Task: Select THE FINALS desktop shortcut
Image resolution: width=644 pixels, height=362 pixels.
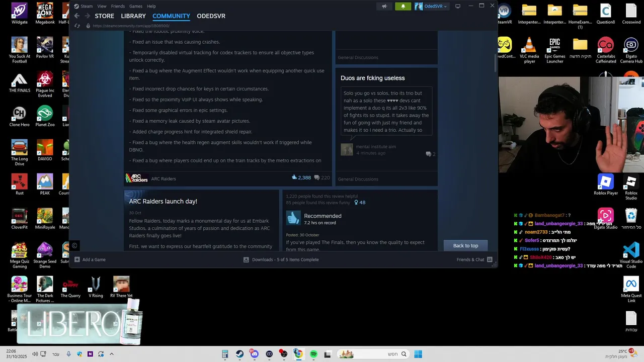Action: pos(20,82)
